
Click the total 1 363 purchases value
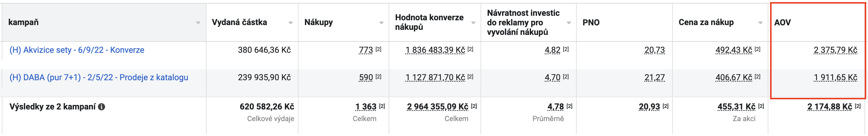366,107
